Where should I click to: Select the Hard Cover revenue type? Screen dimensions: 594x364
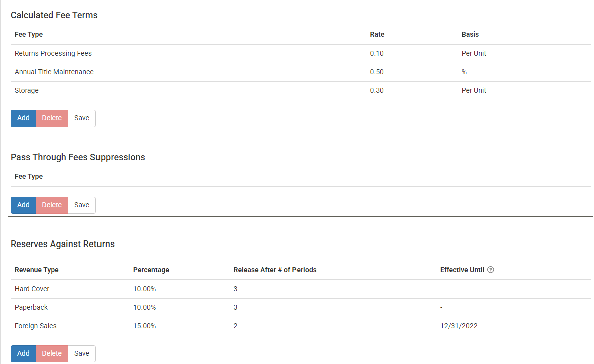point(32,289)
